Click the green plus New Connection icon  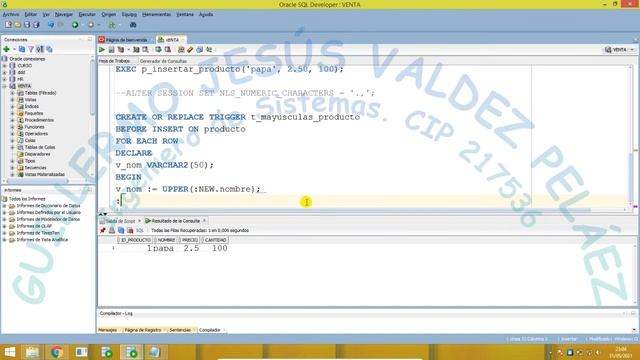7,49
